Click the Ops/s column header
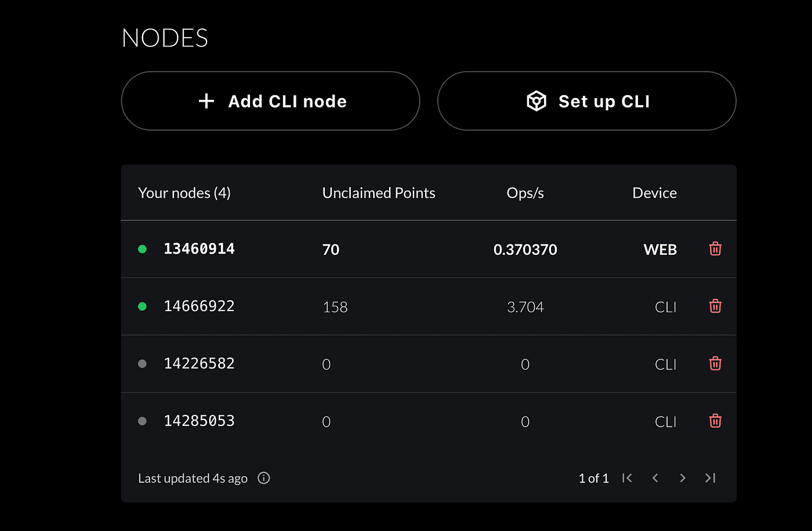This screenshot has width=812, height=531. click(x=525, y=193)
